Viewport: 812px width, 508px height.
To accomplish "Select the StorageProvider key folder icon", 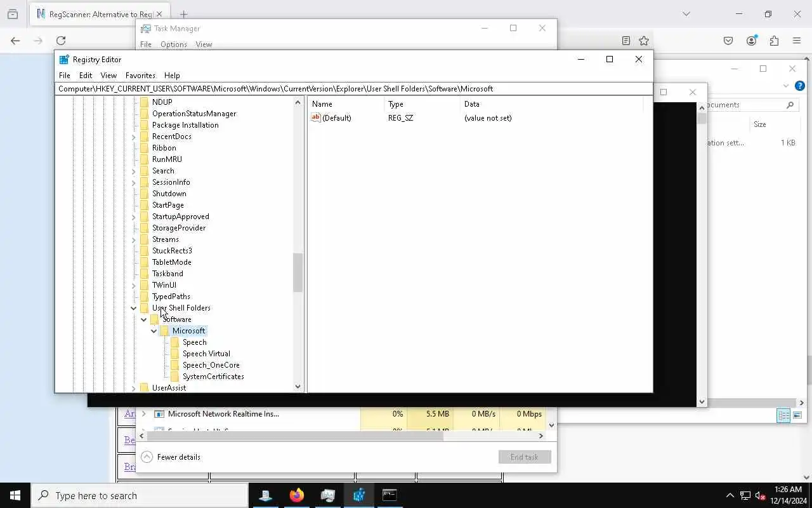I will coord(144,228).
